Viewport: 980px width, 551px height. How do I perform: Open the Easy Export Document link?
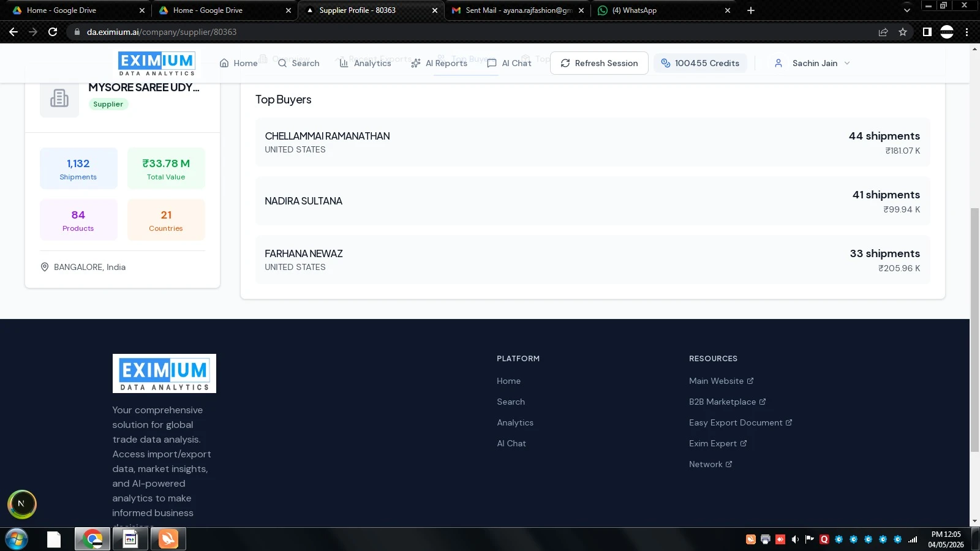741,422
